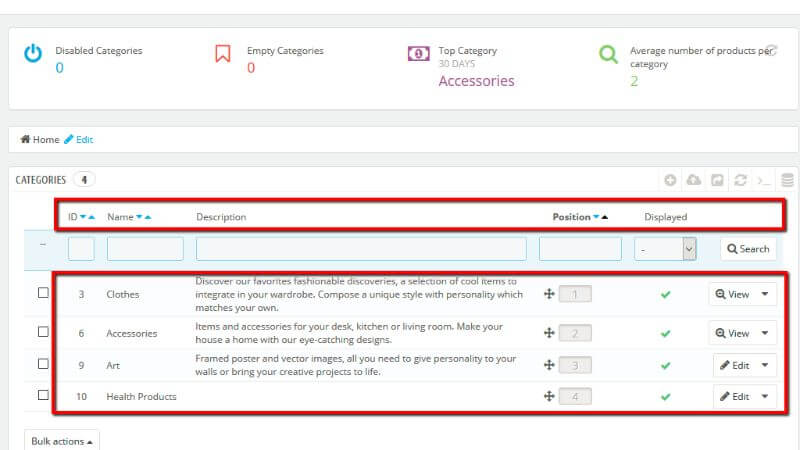
Task: Grab the move handle for Art row
Action: (549, 365)
